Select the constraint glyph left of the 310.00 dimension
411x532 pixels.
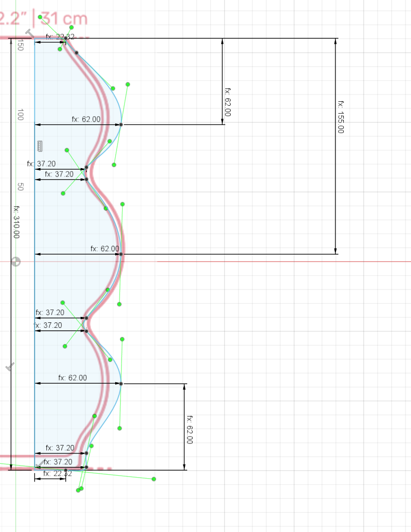(x=10, y=367)
